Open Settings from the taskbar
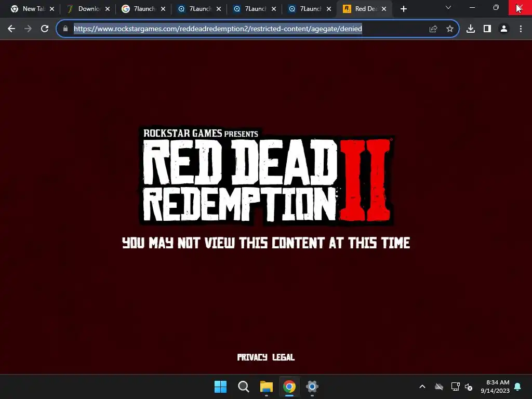Viewport: 532px width, 399px height. (x=312, y=387)
